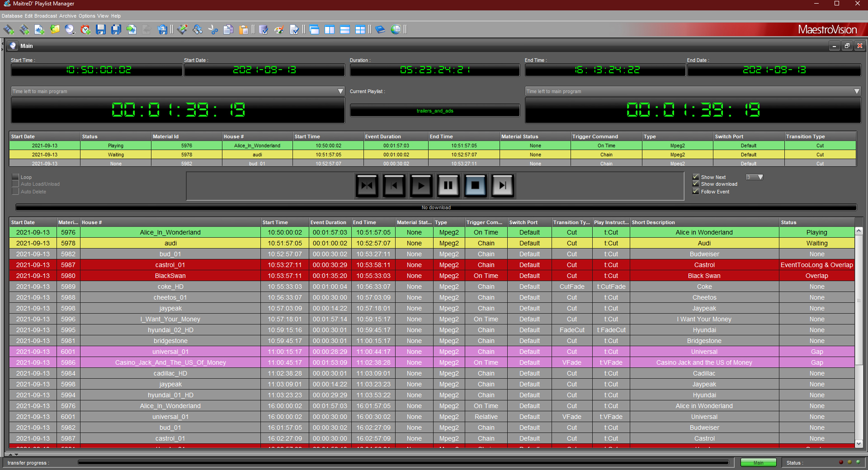The image size is (868, 470).
Task: Click the database check icon
Action: click(264, 30)
